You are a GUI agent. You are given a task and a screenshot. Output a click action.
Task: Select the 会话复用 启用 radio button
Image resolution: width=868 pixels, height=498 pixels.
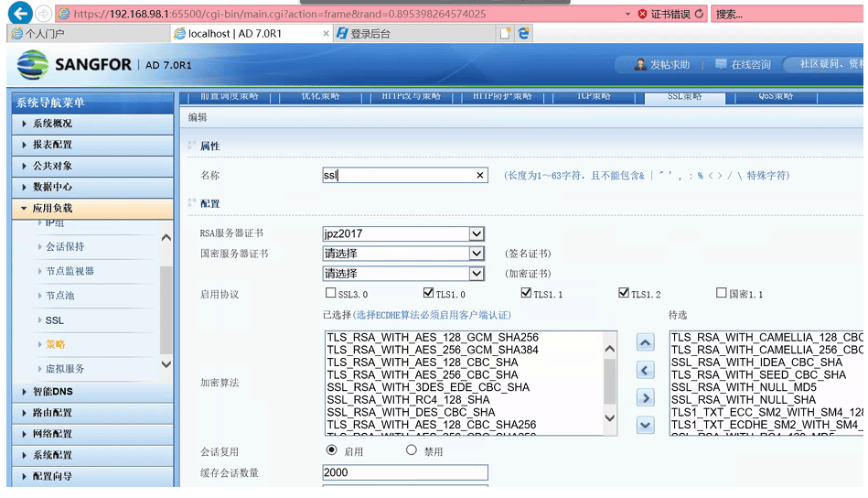pos(332,449)
